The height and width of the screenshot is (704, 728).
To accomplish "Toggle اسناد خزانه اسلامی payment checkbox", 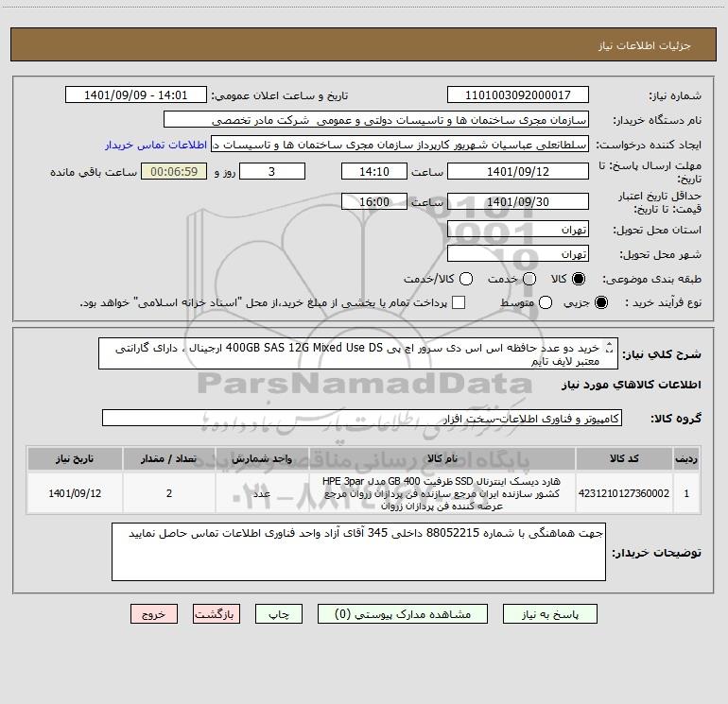I will [459, 302].
